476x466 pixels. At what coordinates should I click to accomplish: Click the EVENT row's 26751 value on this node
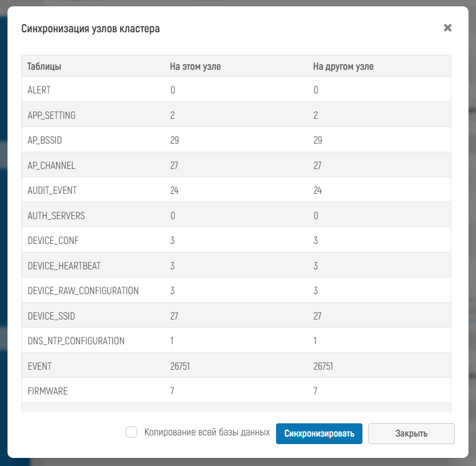180,366
